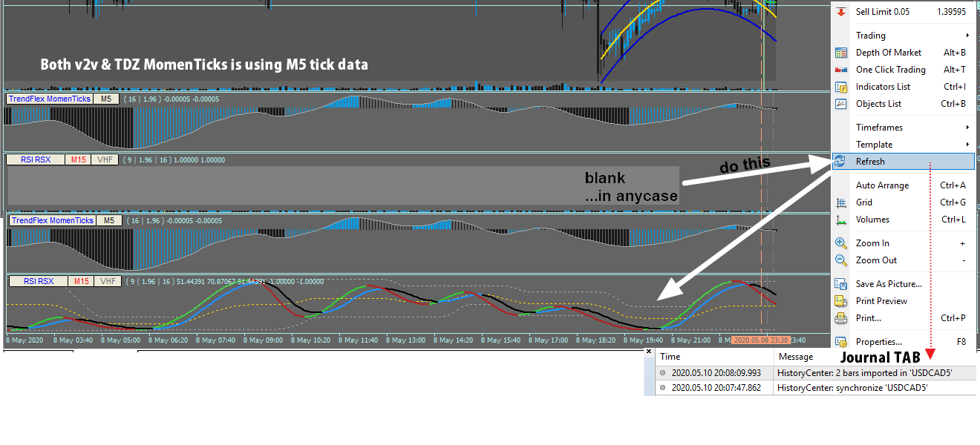Click RSI RSX label above colored lines
Viewport: 980px width, 445px height.
(x=39, y=282)
